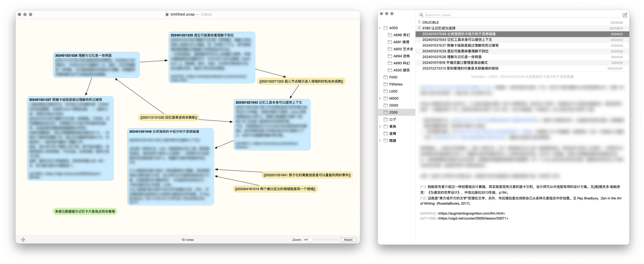Select yellow note 202112131032 回忆是牵连而非聚焦

click(169, 117)
